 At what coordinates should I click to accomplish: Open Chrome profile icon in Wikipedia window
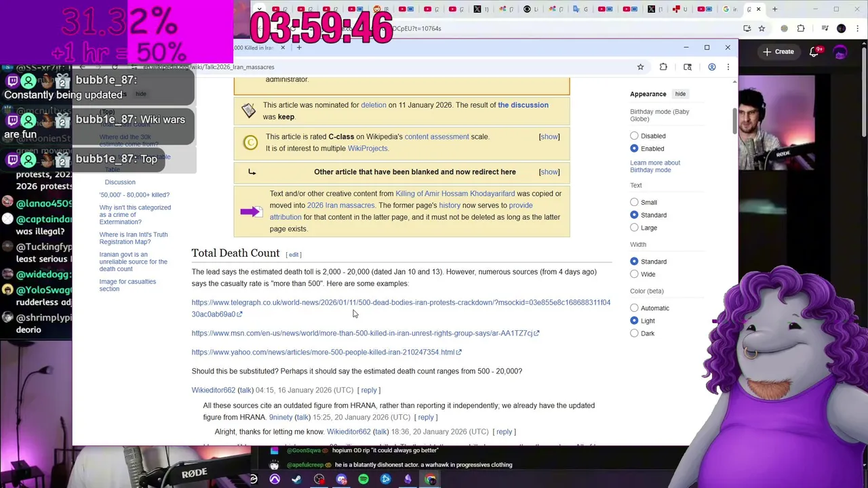pos(711,67)
